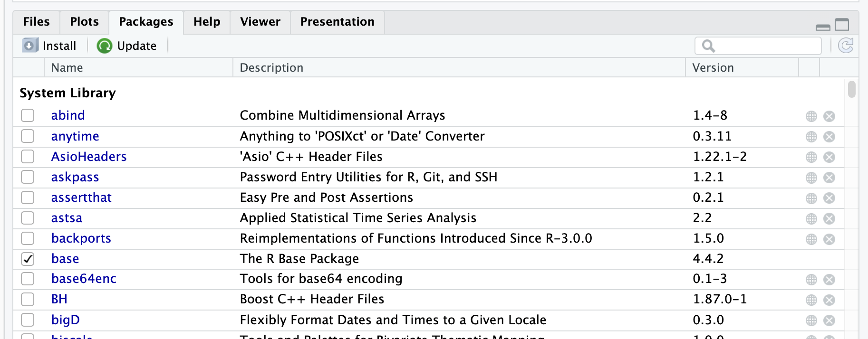Remove the anytime package
Screen dimensions: 868x339
(x=829, y=137)
